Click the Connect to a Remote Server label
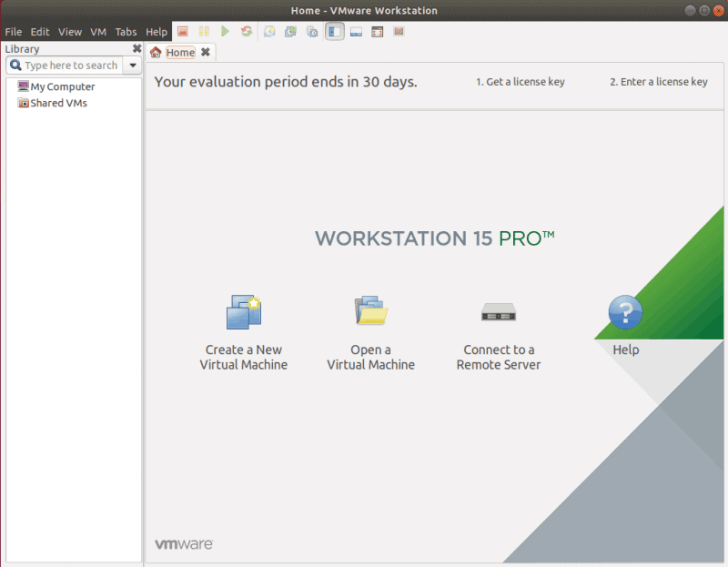728x567 pixels. (498, 357)
